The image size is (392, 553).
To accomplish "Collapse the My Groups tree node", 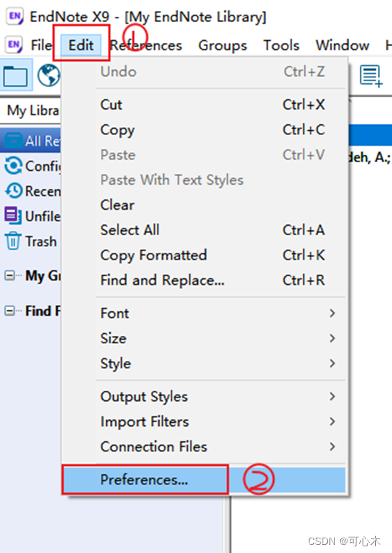I will tap(9, 275).
